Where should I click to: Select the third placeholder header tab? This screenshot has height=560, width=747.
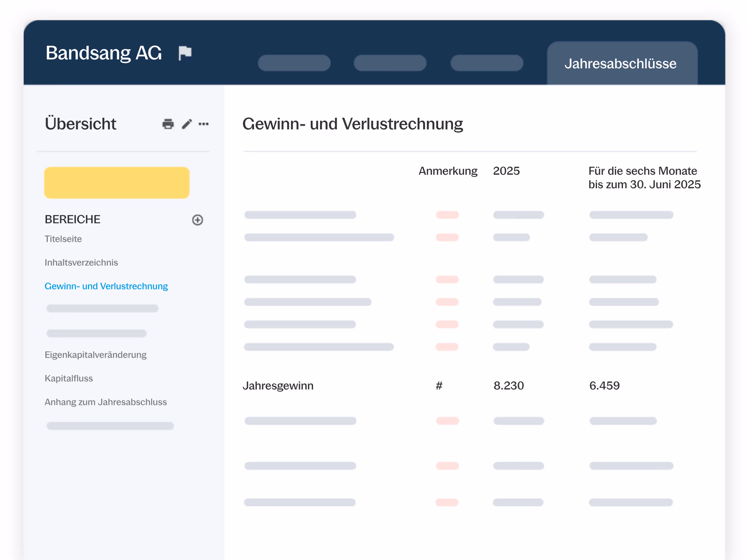pos(486,63)
